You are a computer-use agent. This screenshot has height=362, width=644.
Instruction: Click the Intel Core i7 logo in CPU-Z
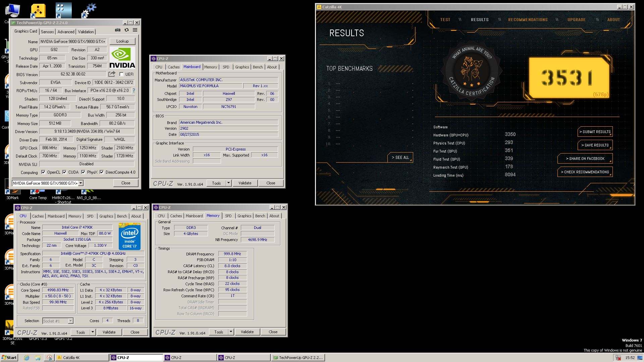[129, 236]
